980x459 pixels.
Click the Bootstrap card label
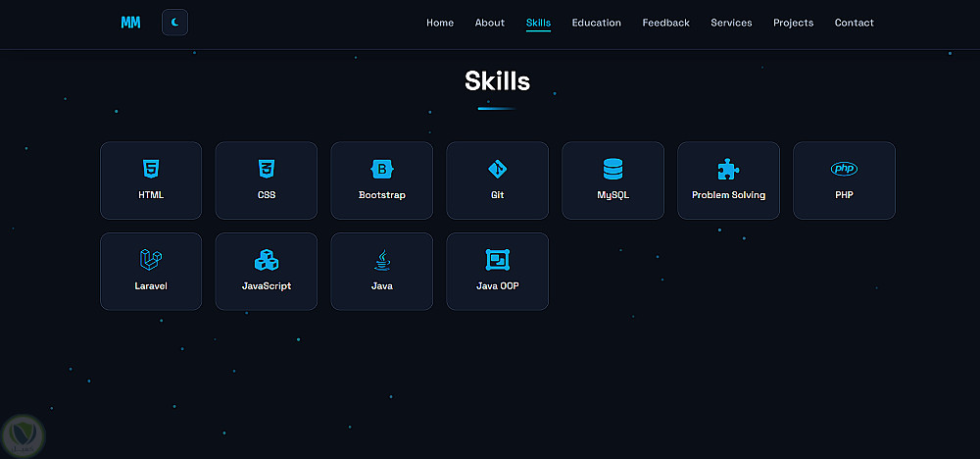[382, 195]
